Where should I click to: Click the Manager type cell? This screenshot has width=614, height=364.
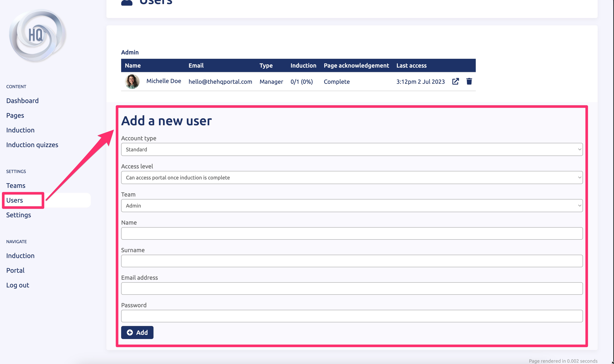[x=271, y=82]
